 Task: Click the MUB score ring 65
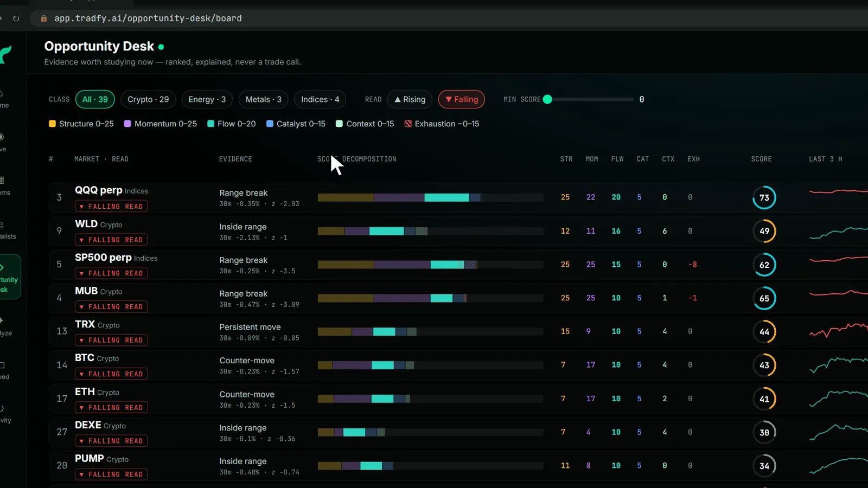tap(764, 298)
